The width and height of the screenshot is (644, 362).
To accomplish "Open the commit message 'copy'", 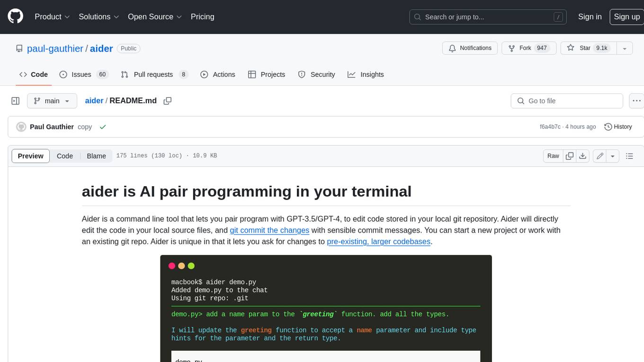I will pos(85,127).
